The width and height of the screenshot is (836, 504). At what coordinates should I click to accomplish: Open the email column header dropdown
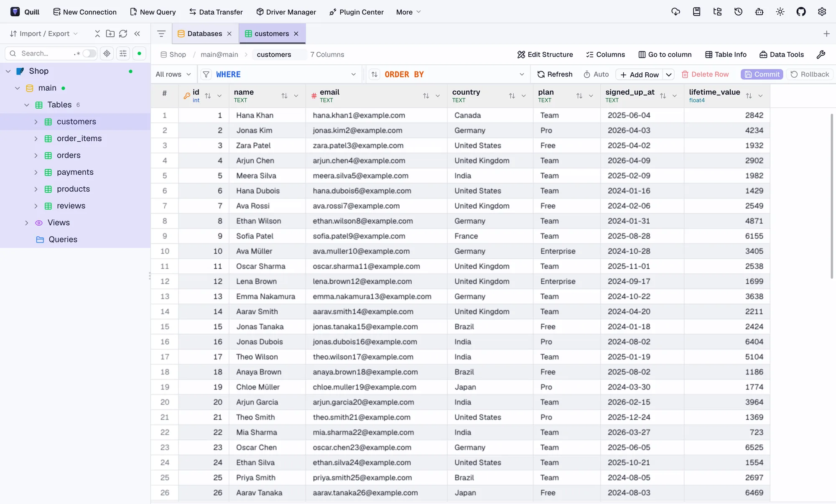(x=438, y=96)
